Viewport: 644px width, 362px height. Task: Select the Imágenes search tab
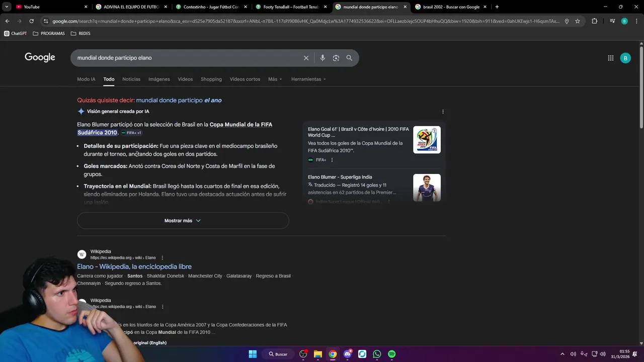(x=159, y=79)
